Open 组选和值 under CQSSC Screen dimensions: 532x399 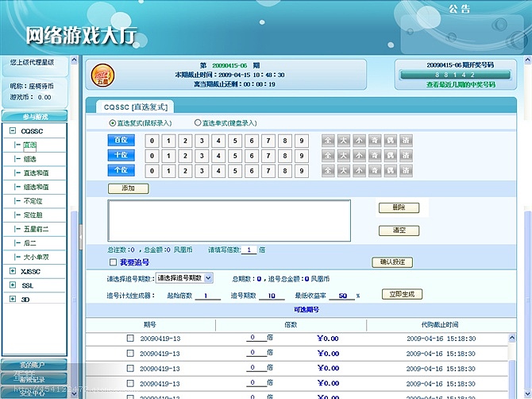36,187
